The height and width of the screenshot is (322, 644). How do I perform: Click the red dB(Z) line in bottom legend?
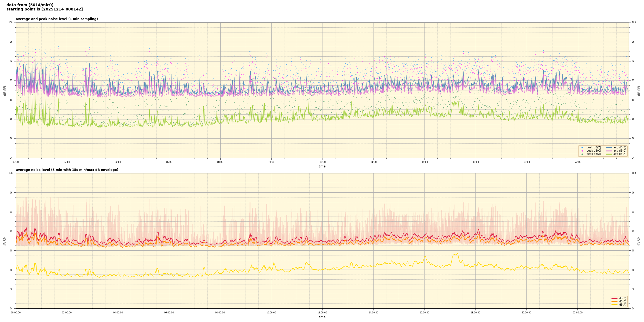[614, 298]
